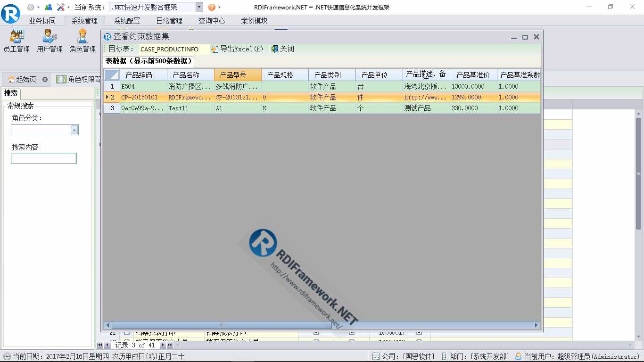Select the 起始页 document tab
The image size is (644, 362).
(x=26, y=79)
